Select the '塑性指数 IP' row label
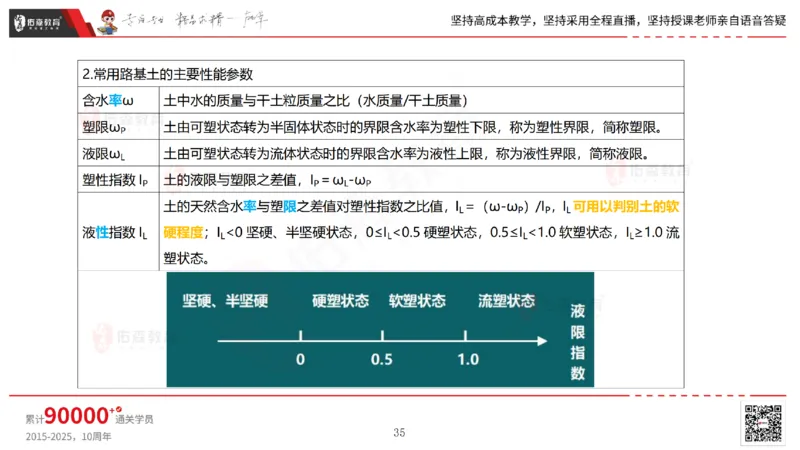Image resolution: width=800 pixels, height=450 pixels. point(115,180)
